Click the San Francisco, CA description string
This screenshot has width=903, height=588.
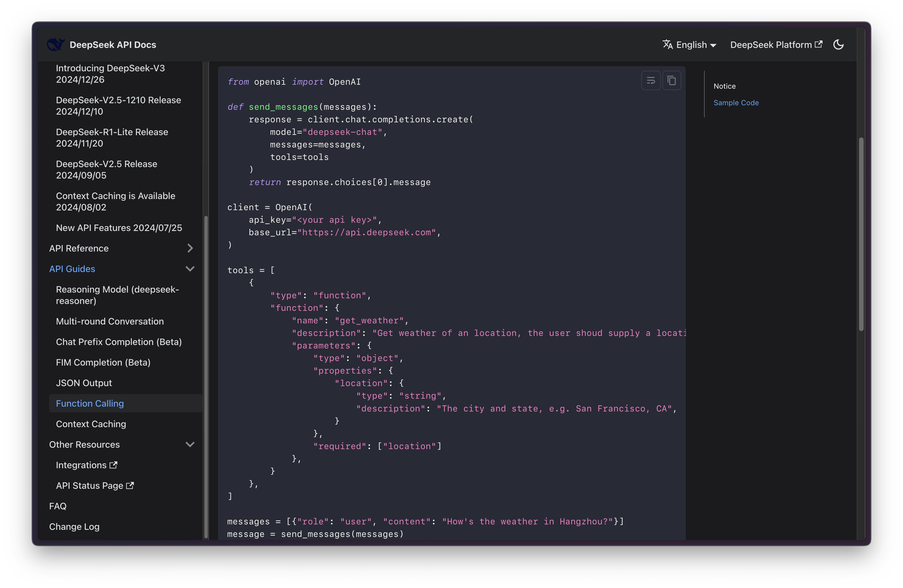554,409
